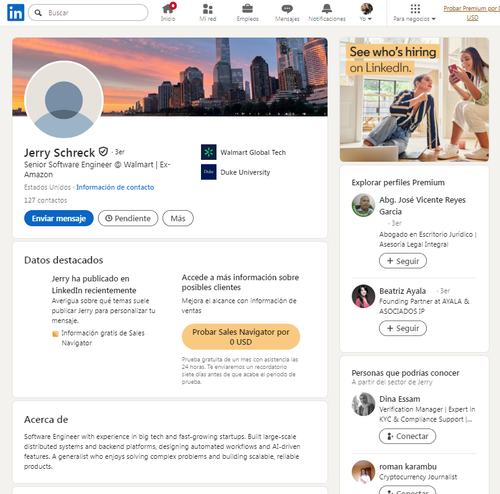The width and height of the screenshot is (500, 494).
Task: Click Probar Sales Navigator por 0 USD
Action: (x=241, y=337)
